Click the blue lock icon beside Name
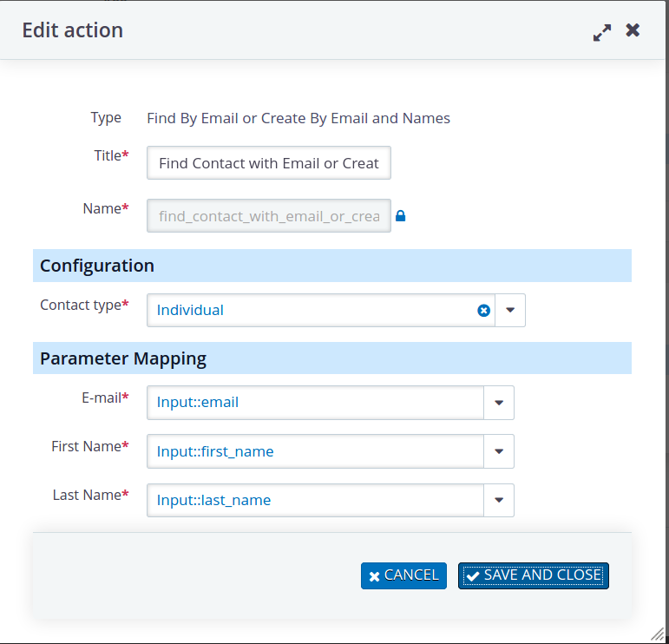This screenshot has height=644, width=669. 400,216
